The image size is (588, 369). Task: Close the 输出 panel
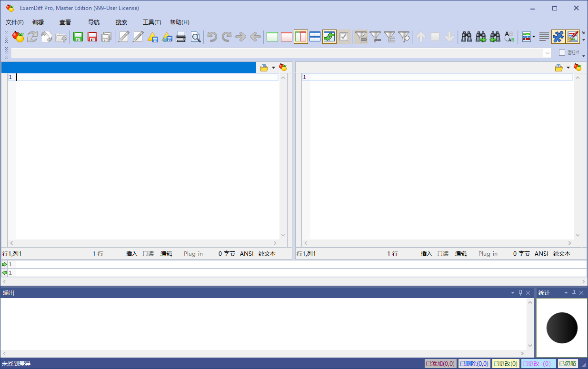click(x=528, y=293)
